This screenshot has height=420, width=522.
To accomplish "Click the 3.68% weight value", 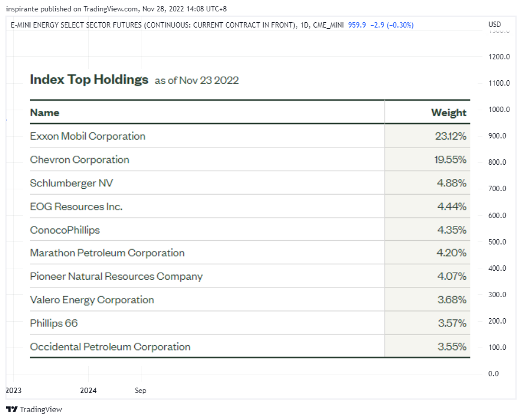I will tap(452, 300).
